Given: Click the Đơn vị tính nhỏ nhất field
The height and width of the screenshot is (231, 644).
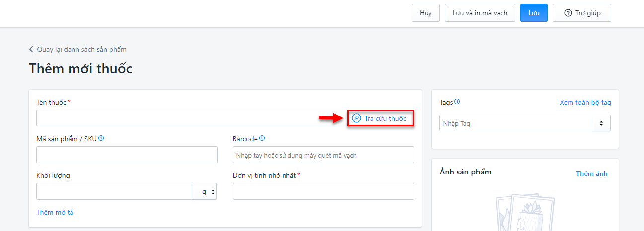Looking at the screenshot, I should tap(323, 191).
